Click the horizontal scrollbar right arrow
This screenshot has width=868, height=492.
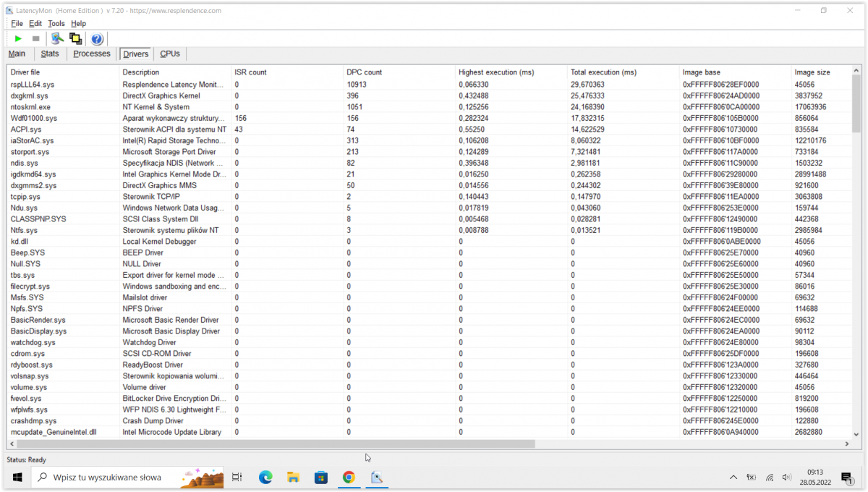click(847, 444)
